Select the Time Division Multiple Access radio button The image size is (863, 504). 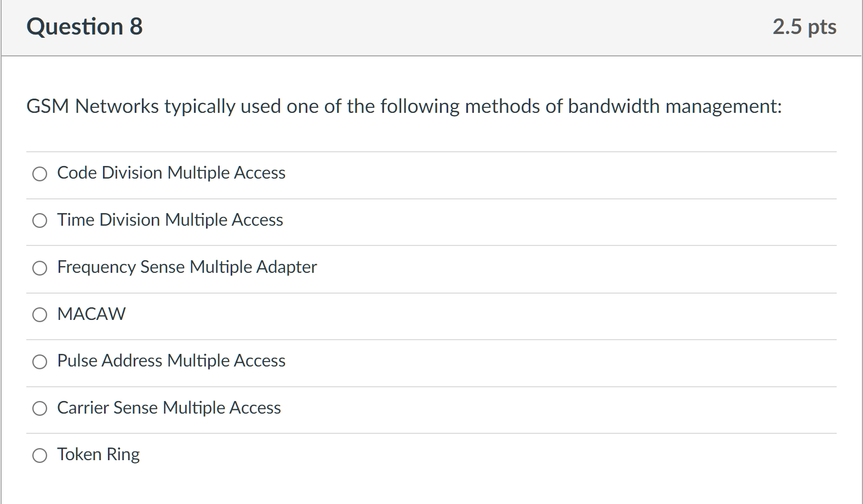39,221
